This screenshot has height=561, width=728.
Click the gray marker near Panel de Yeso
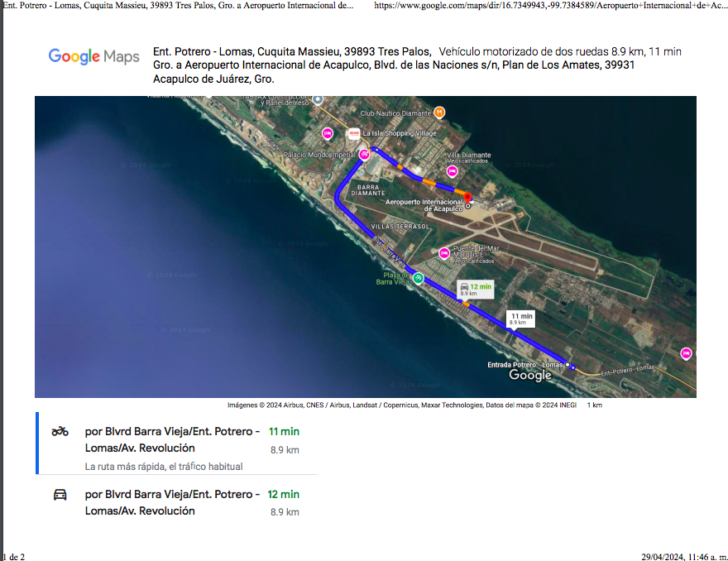(318, 99)
